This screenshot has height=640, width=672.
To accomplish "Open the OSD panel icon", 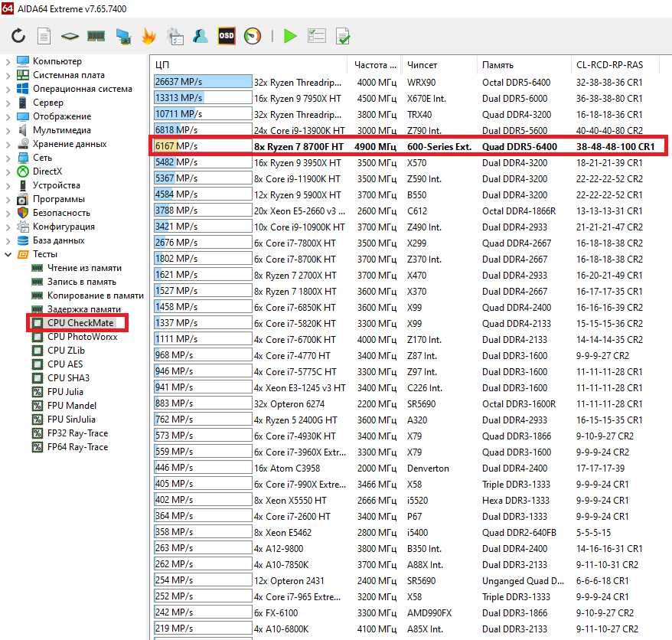I will click(227, 36).
